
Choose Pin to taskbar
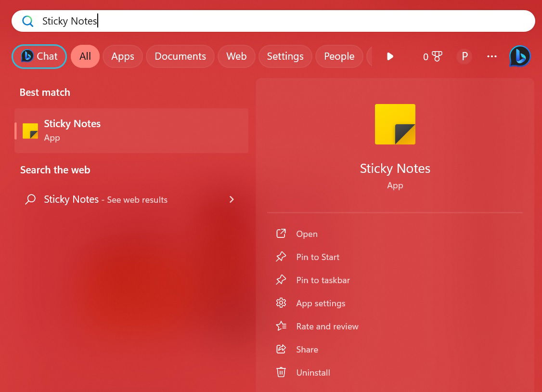[x=323, y=280]
